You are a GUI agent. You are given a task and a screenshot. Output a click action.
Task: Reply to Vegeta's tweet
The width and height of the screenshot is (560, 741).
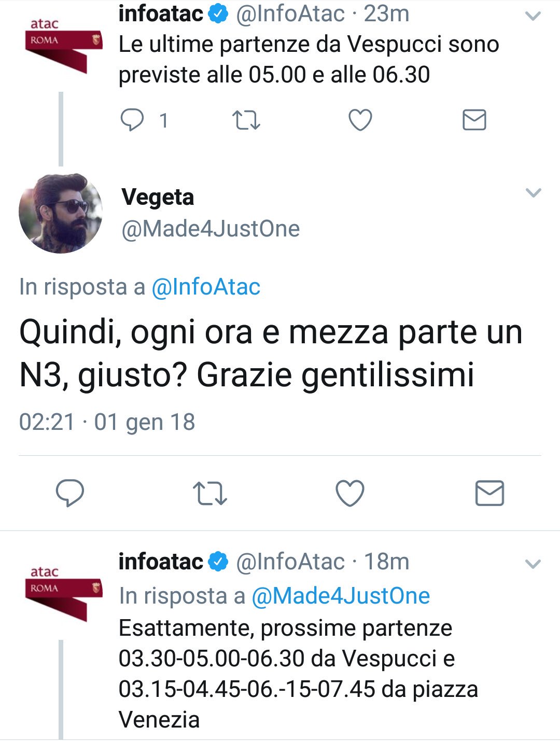pos(70,493)
